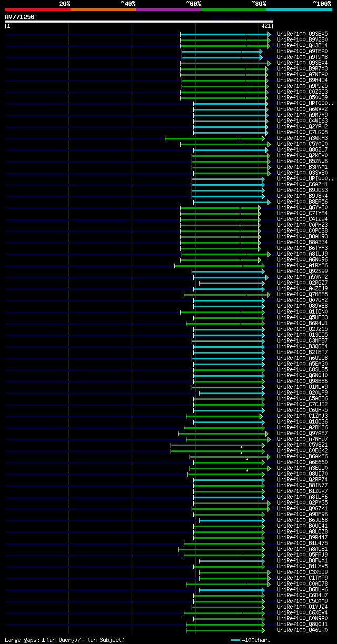Viewport: 337px width, 644px height.
Task: Click the cyan ~100% identity legend segment
Action: tap(299, 9)
